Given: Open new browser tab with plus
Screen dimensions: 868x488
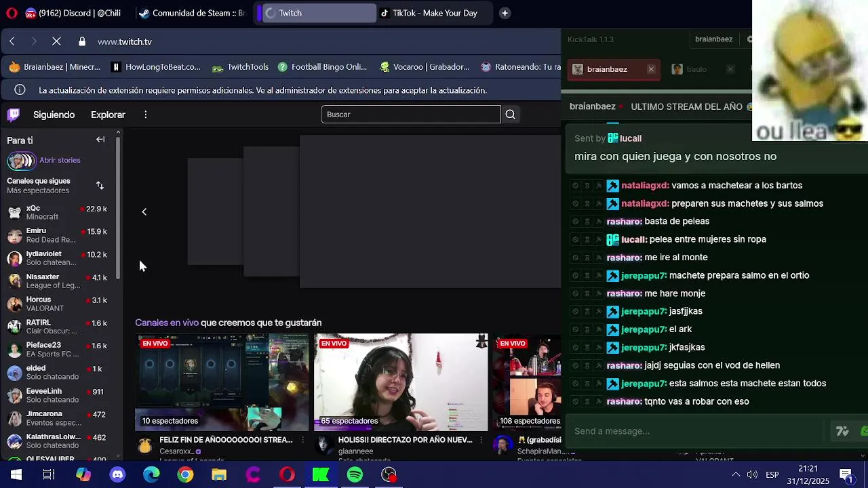Looking at the screenshot, I should point(505,13).
